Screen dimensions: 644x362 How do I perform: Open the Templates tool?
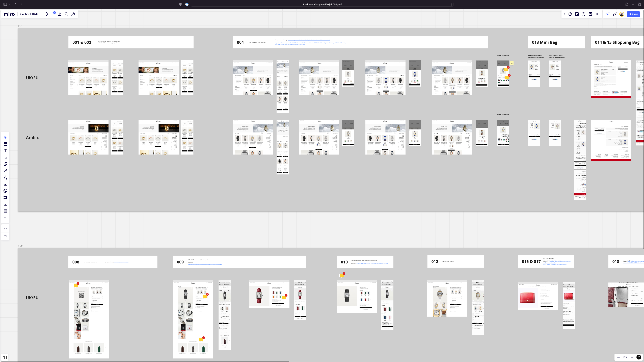pyautogui.click(x=5, y=144)
